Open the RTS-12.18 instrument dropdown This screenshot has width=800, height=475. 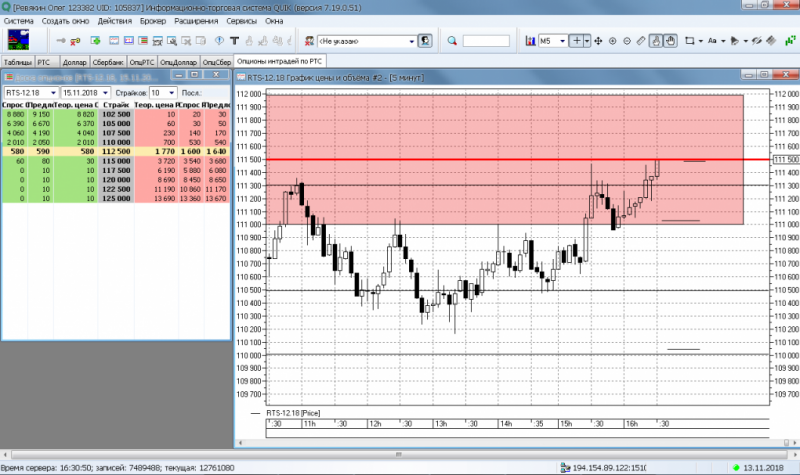pos(53,93)
